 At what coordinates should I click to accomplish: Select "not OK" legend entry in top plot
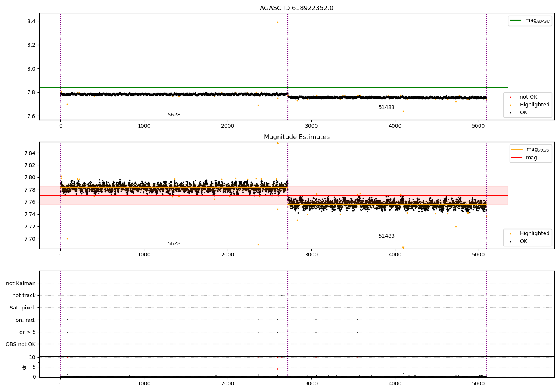pos(523,97)
